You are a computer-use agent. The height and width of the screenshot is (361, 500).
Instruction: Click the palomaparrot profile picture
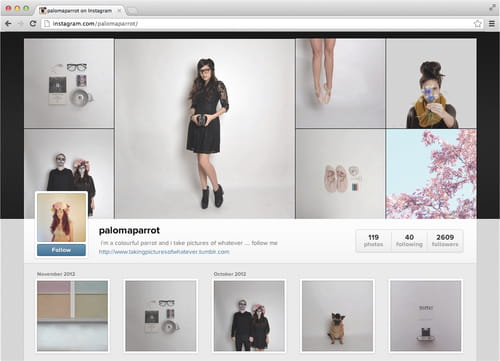click(61, 217)
